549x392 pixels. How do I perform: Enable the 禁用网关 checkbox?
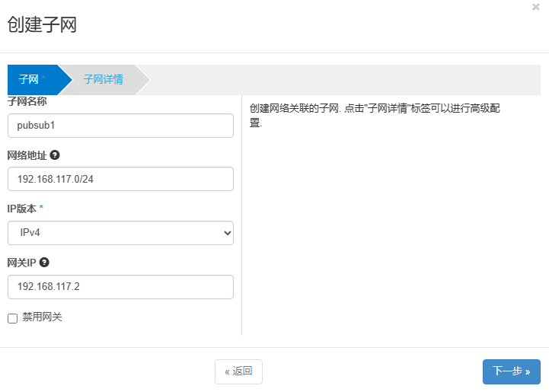(12, 318)
